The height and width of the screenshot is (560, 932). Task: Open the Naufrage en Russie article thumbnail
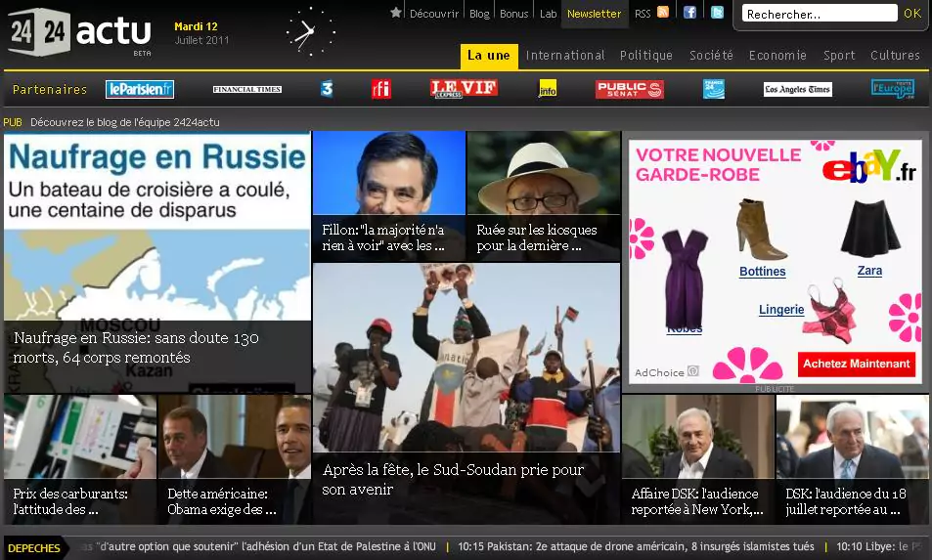pos(157,262)
